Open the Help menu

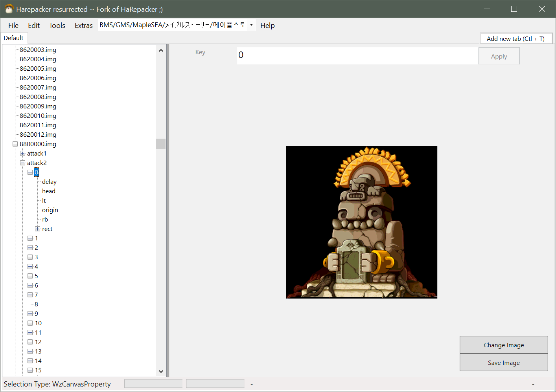point(267,26)
